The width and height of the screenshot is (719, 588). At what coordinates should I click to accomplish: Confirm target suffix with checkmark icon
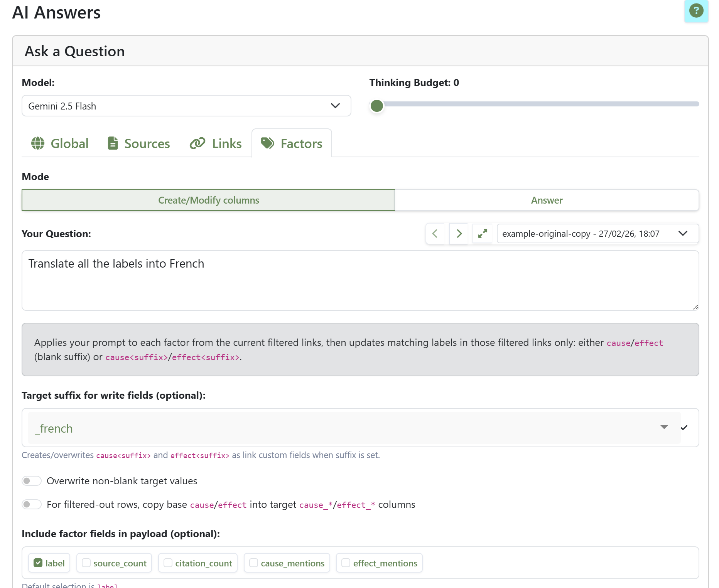click(x=684, y=428)
